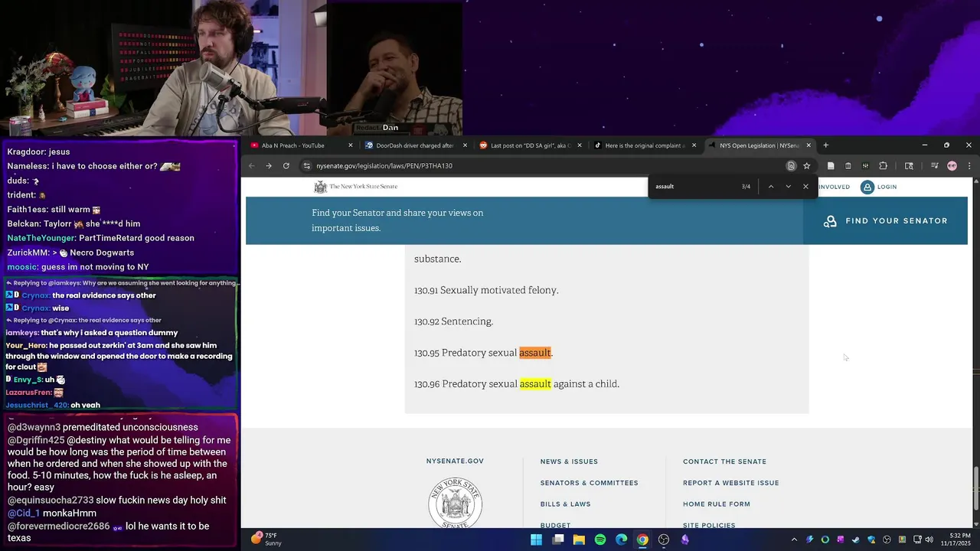This screenshot has width=980, height=551.
Task: Open Bills & Laws footer link
Action: 565,504
